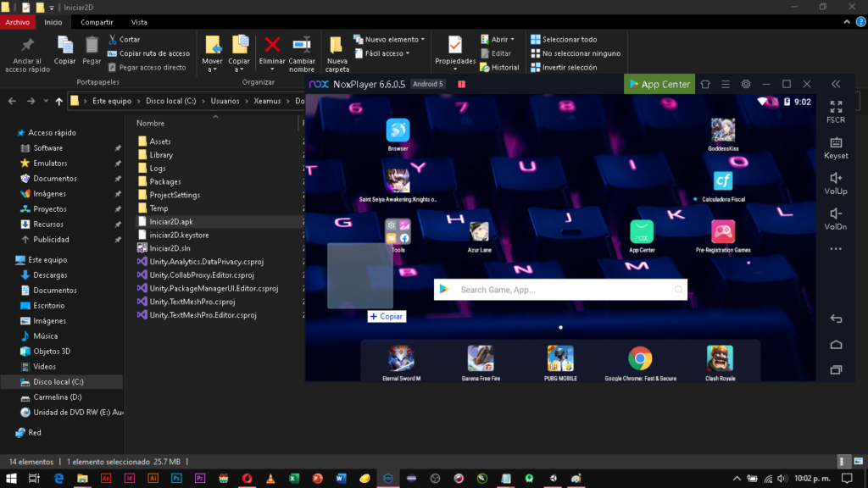Toggle fullscreen with FSCR in Nox sidebar
The height and width of the screenshot is (488, 868).
point(836,112)
